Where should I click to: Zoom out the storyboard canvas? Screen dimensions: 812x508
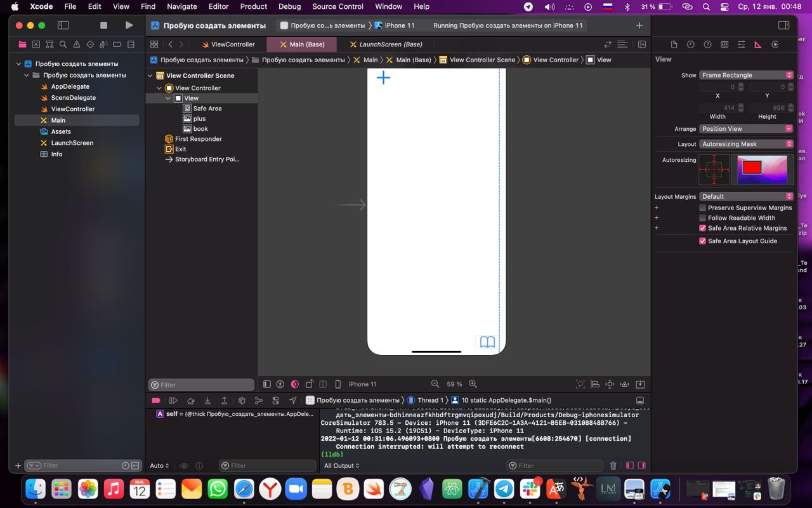(435, 384)
